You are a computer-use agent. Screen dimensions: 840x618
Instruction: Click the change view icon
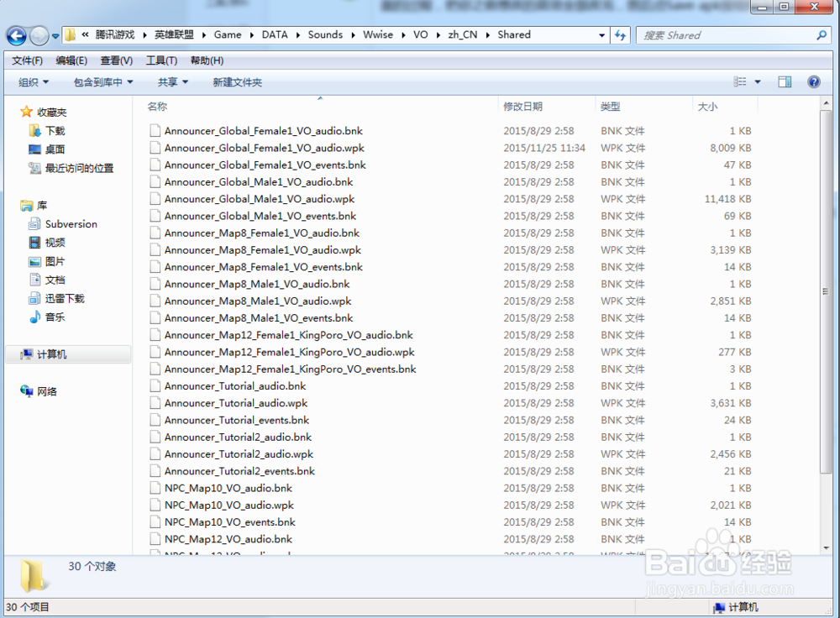[x=740, y=81]
